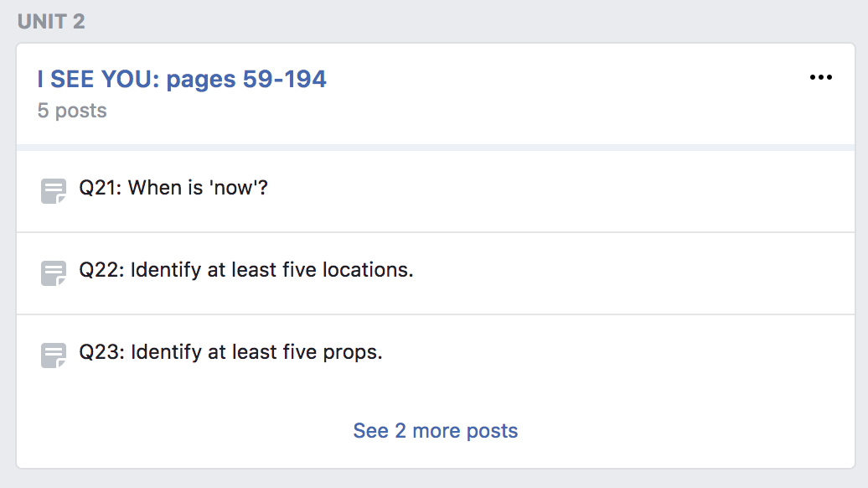Click the light blue strip under unit header
The image size is (868, 488).
pos(436,148)
